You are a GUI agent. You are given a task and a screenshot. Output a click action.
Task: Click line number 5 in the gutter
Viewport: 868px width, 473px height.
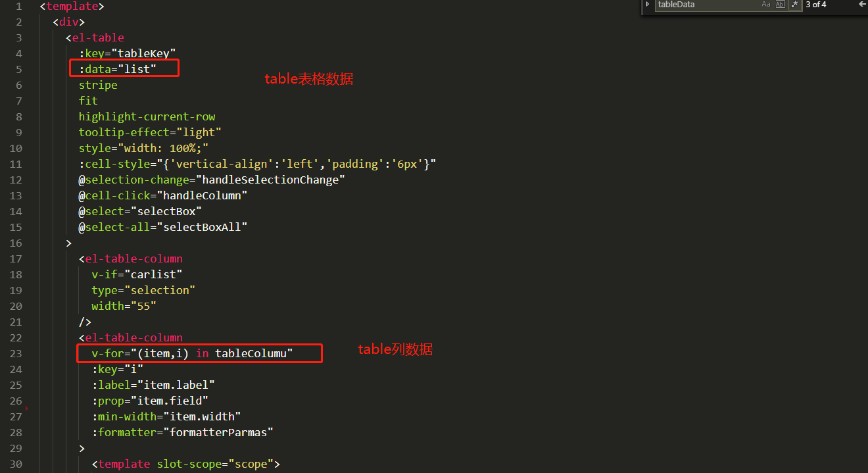coord(18,69)
